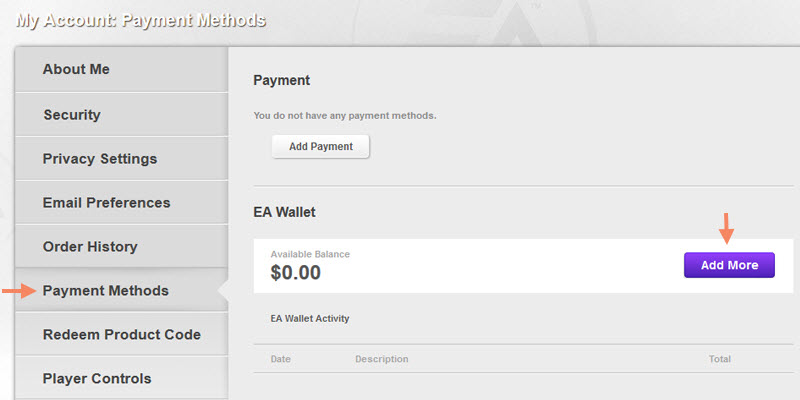This screenshot has height=400, width=800.
Task: Click the EA Wallet section heading
Action: (285, 212)
